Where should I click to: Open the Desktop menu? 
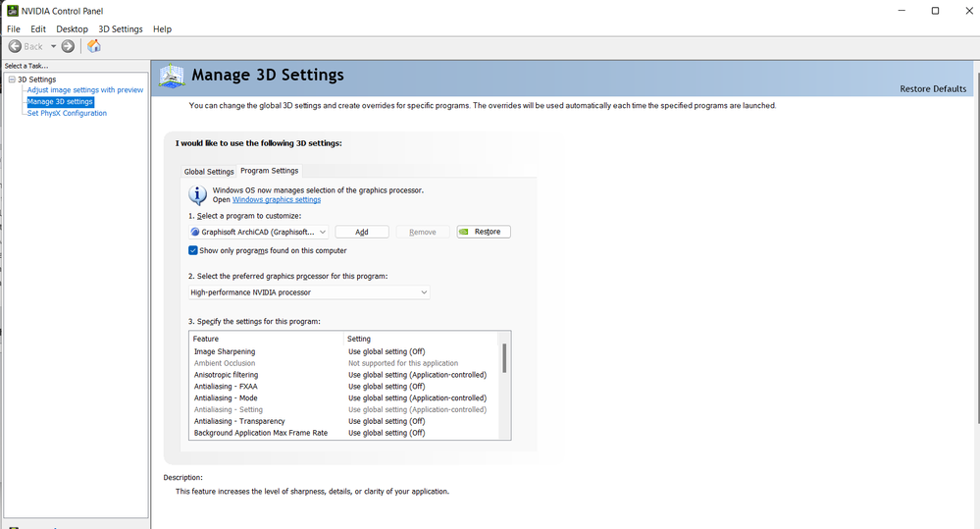tap(72, 28)
